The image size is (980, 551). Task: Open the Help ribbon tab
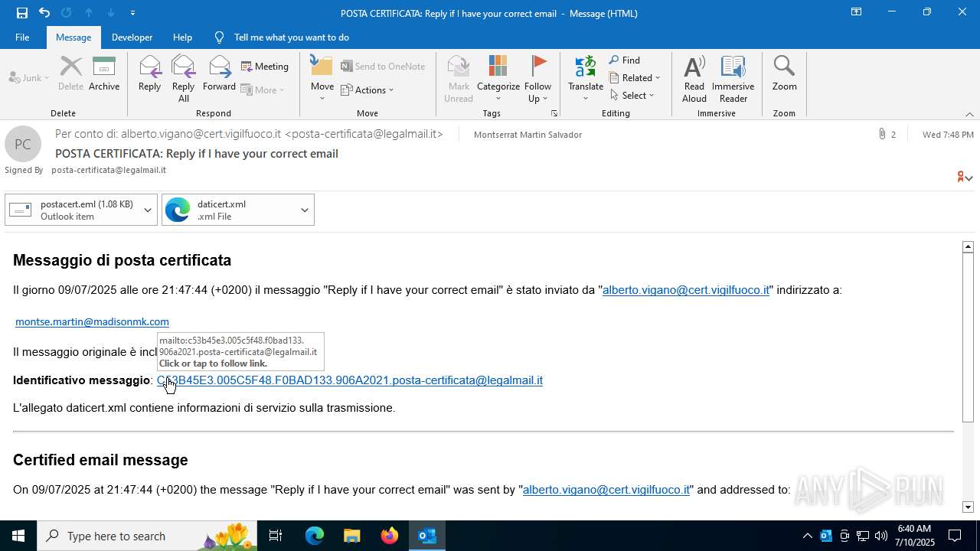click(182, 37)
